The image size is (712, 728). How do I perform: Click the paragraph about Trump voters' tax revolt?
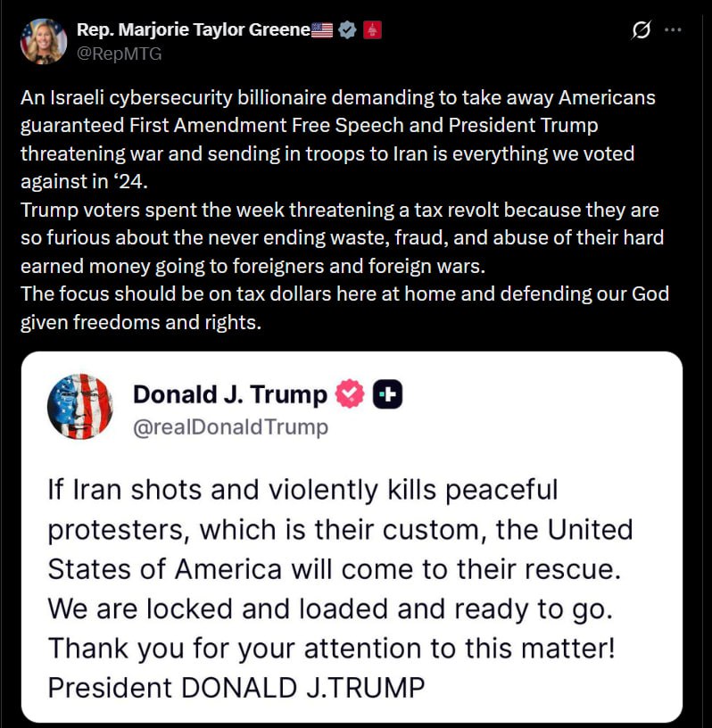point(339,238)
